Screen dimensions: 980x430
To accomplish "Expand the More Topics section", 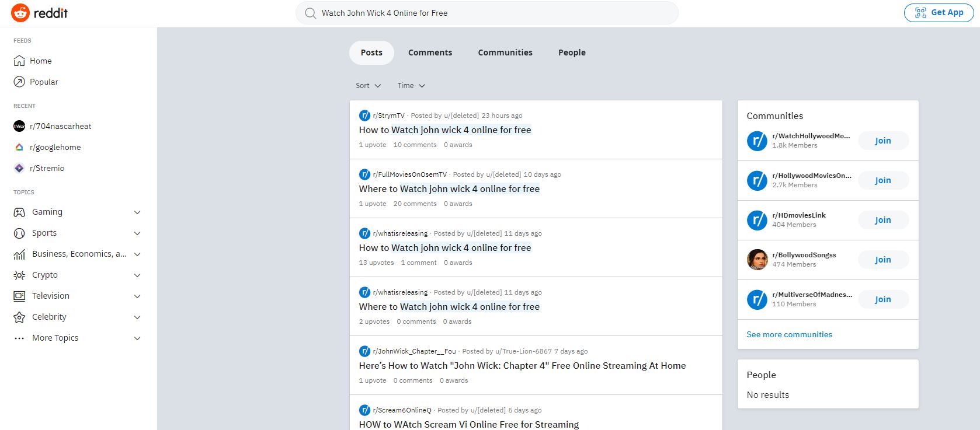I will pyautogui.click(x=137, y=338).
